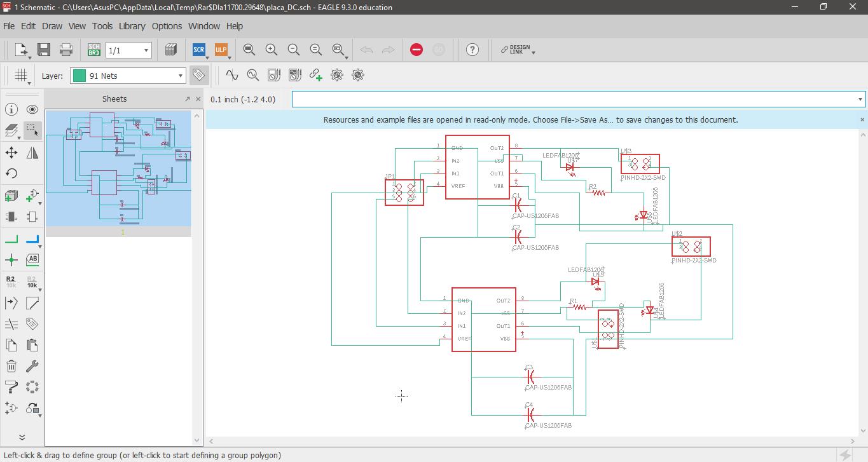Open the ULP user language program icon

(x=221, y=50)
